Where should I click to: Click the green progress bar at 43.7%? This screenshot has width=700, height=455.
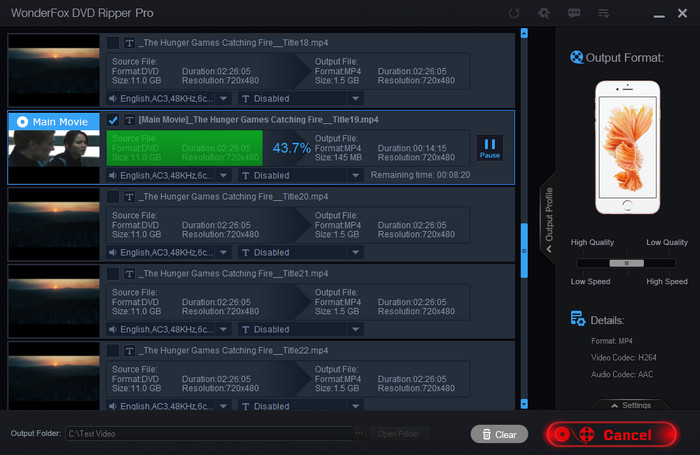(x=184, y=148)
